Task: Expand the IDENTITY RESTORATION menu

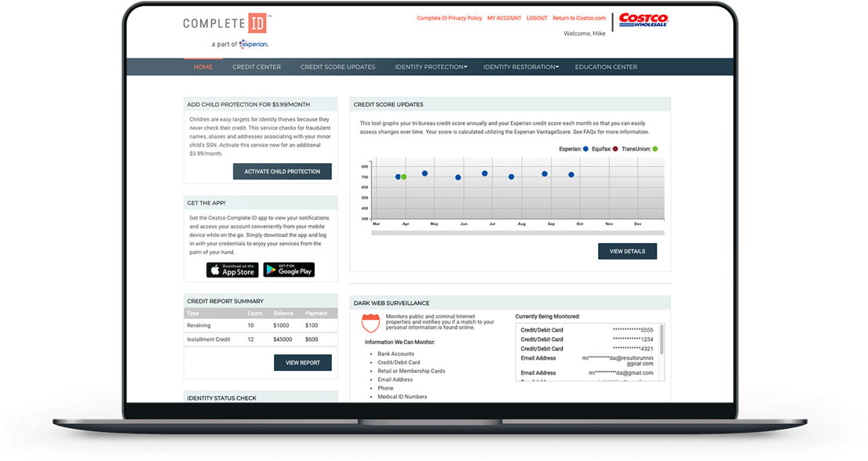Action: 520,67
